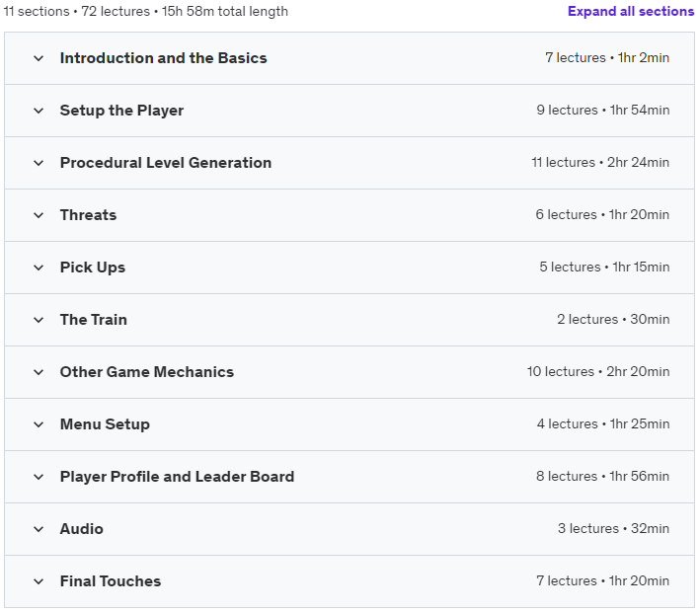Viewport: 700px width, 613px height.
Task: Expand the Setup the Player chevron
Action: coord(39,111)
